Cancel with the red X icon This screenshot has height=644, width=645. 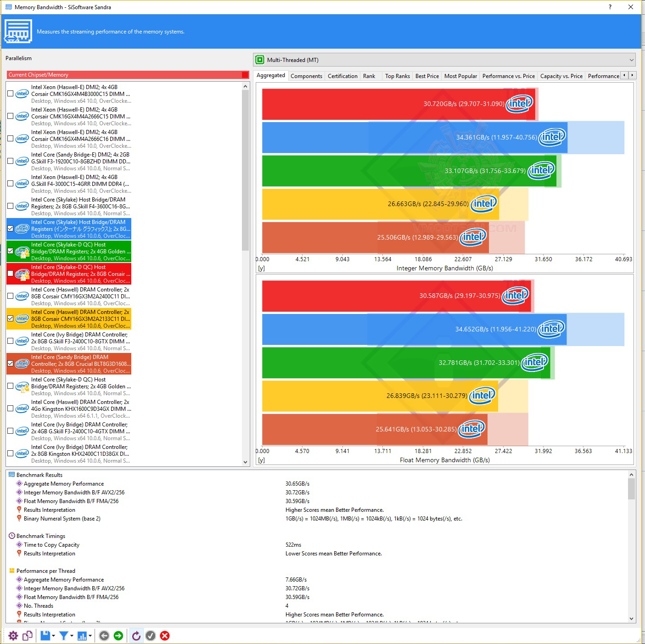tap(165, 636)
